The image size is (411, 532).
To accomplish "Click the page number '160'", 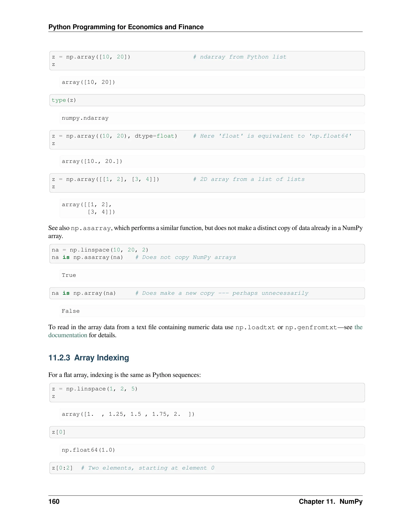I will click(x=54, y=501).
